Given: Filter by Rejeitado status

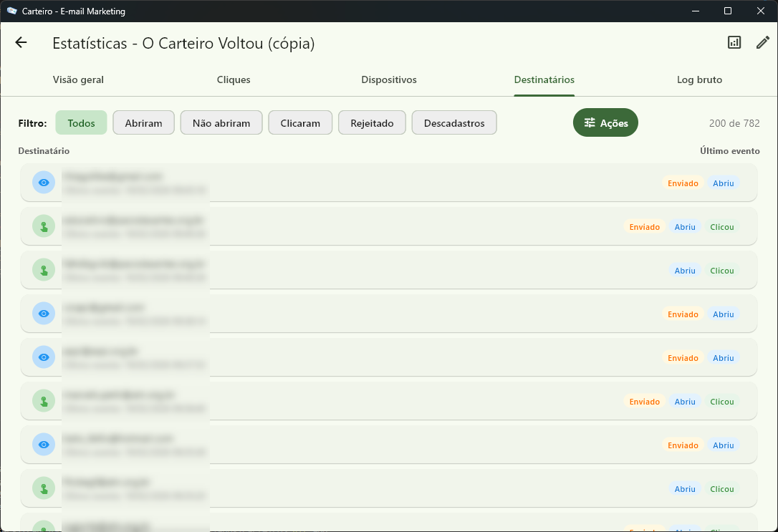Looking at the screenshot, I should (372, 123).
